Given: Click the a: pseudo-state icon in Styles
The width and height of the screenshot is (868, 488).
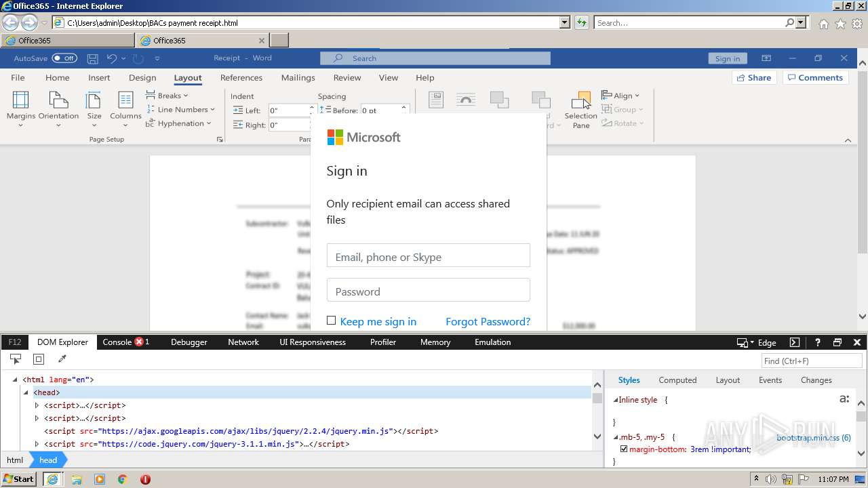Looking at the screenshot, I should point(844,399).
